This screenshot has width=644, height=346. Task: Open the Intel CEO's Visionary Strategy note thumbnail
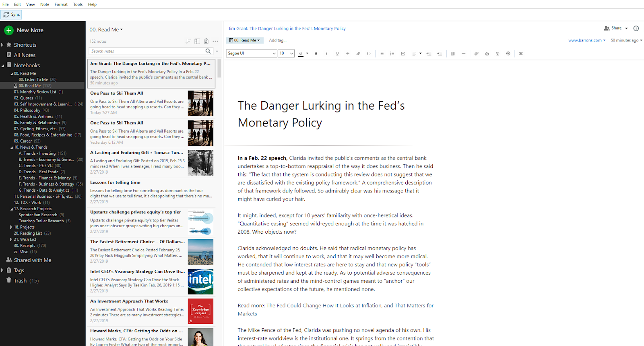pos(200,282)
